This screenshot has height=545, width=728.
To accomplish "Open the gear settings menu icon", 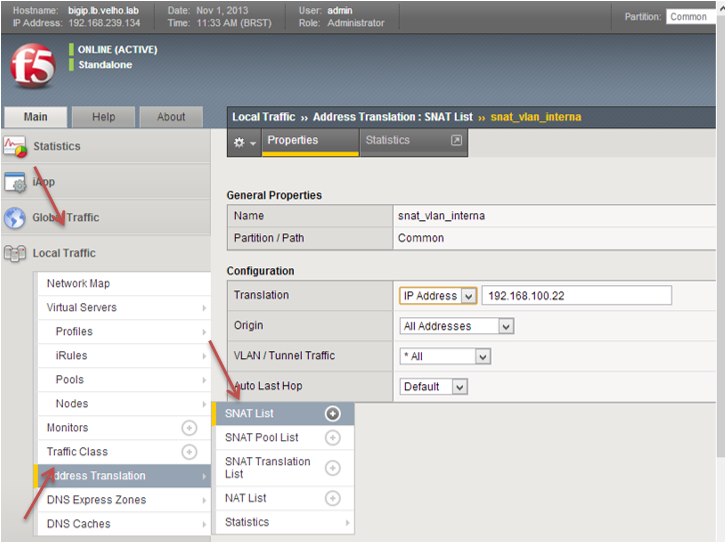I will (244, 142).
